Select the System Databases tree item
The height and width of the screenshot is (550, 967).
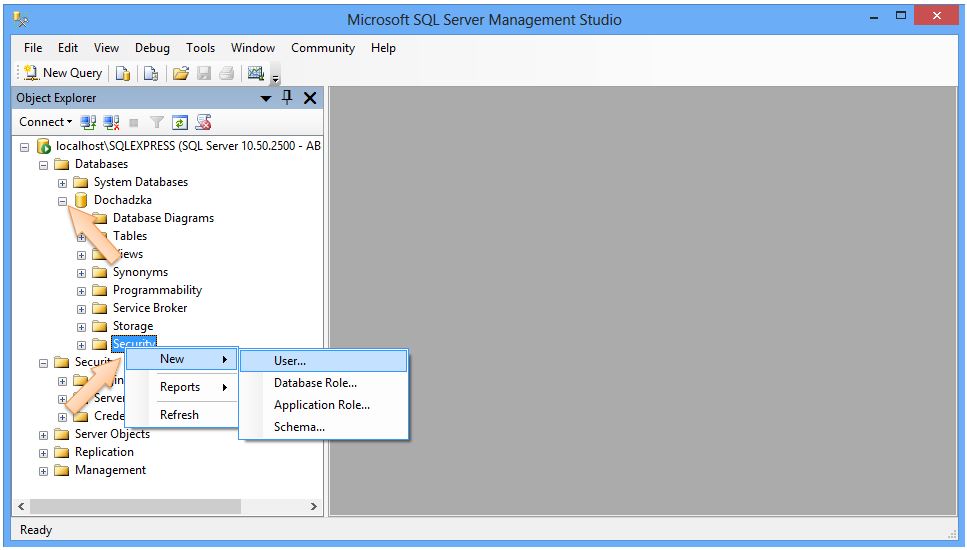pyautogui.click(x=141, y=182)
